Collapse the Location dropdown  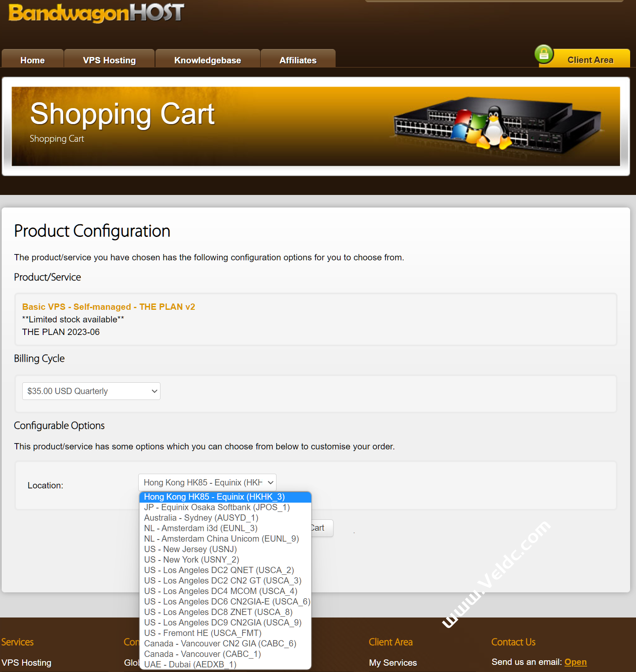tap(207, 483)
